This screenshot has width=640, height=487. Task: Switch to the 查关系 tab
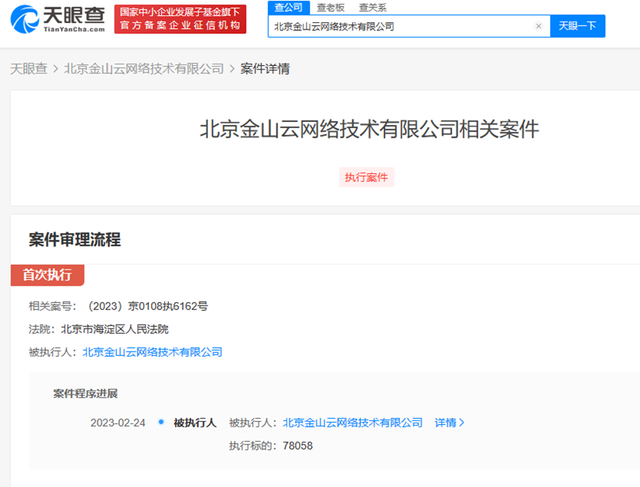click(x=372, y=7)
